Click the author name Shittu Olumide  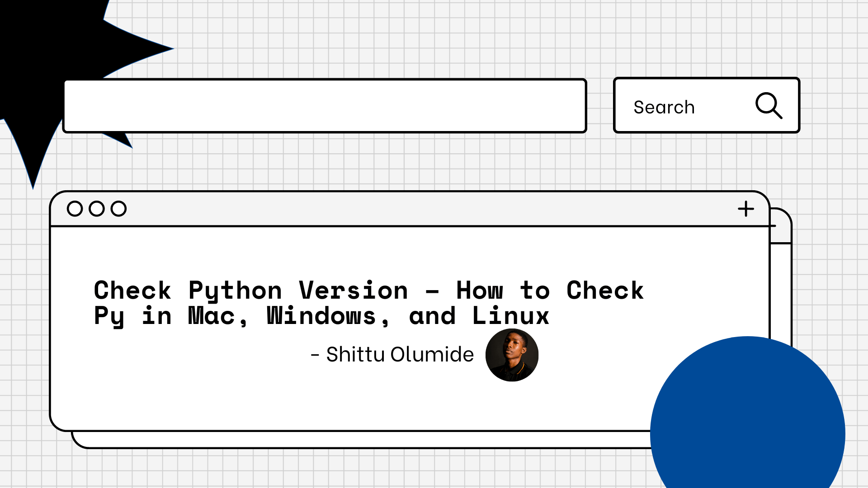coord(400,355)
